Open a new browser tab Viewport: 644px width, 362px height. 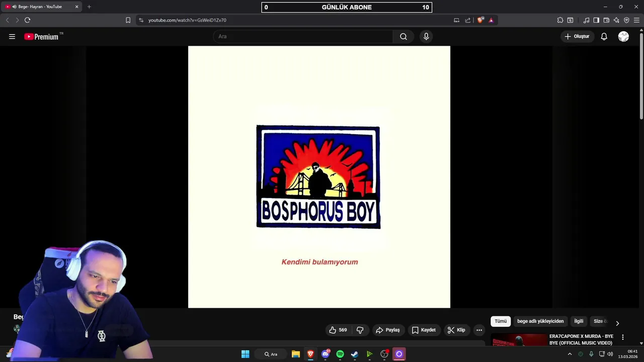click(x=89, y=7)
